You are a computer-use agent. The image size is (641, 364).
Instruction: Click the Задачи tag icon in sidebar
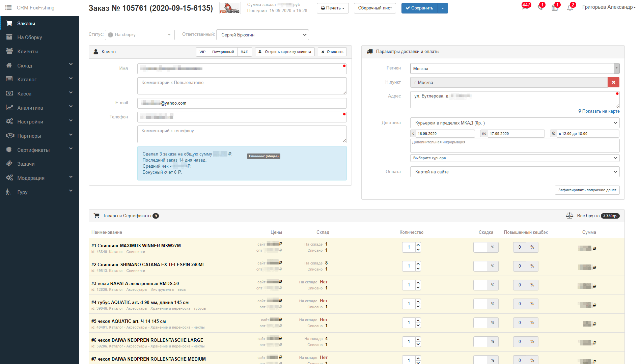click(9, 164)
